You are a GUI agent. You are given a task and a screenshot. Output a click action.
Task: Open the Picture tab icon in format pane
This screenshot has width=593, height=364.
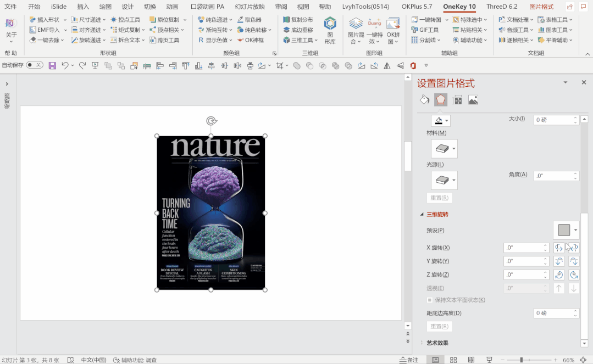473,100
